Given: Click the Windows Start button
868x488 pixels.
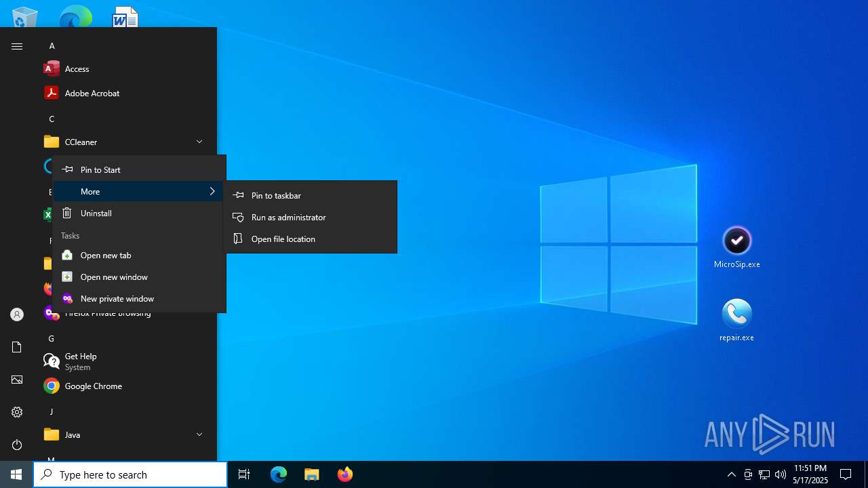Looking at the screenshot, I should [x=16, y=474].
